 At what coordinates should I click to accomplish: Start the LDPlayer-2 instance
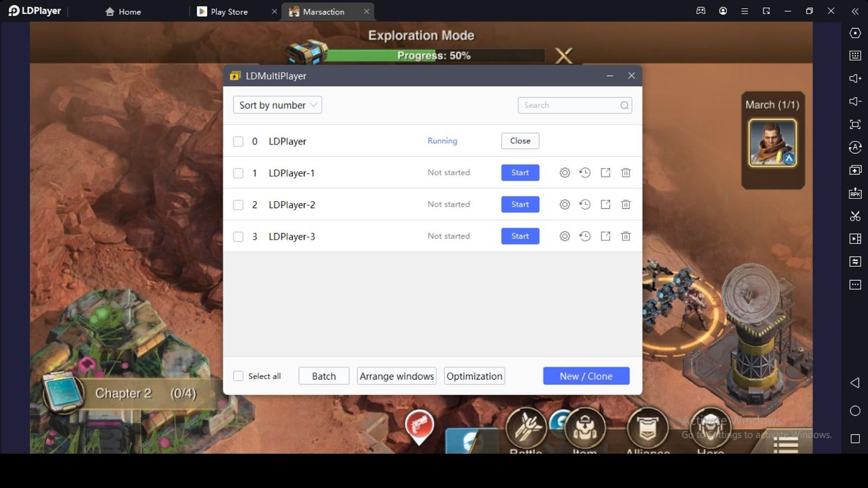pyautogui.click(x=520, y=204)
